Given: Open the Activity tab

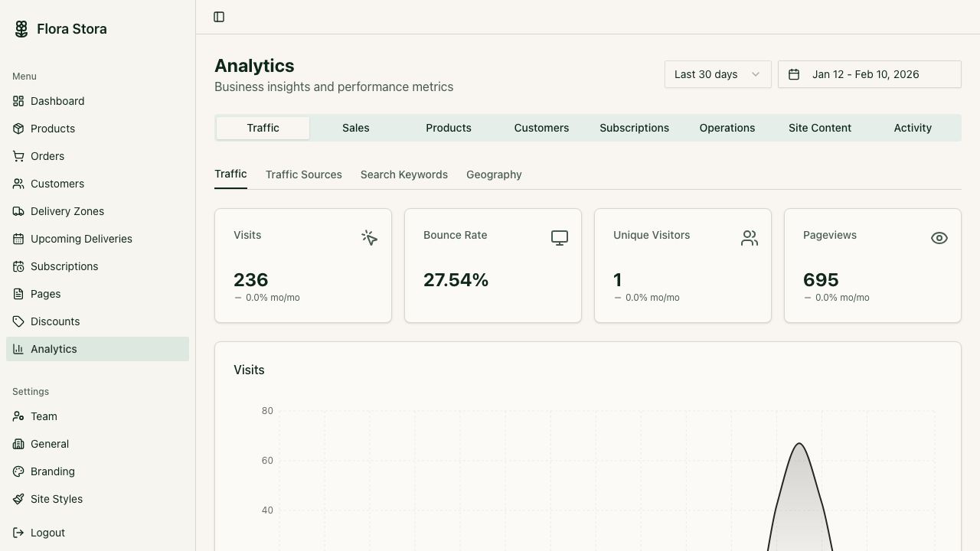Looking at the screenshot, I should [913, 128].
